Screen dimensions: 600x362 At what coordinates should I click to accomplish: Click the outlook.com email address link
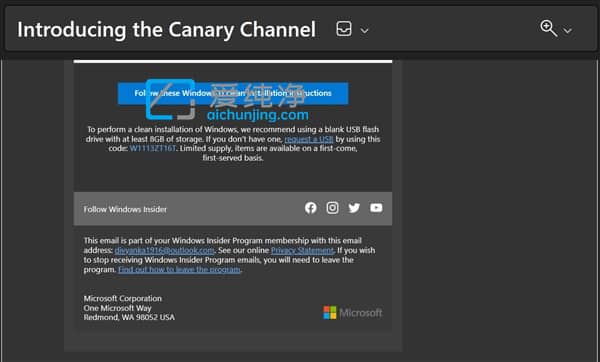(x=165, y=250)
